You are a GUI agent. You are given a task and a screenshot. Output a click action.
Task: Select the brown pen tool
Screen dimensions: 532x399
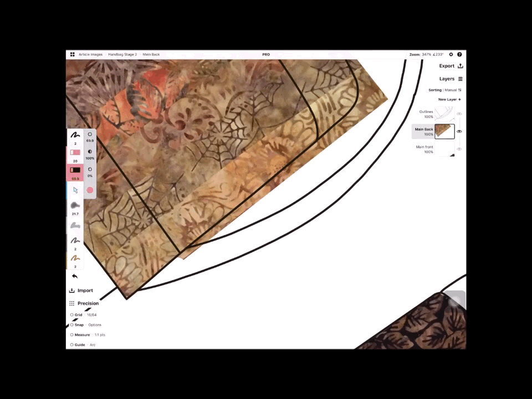[75, 259]
